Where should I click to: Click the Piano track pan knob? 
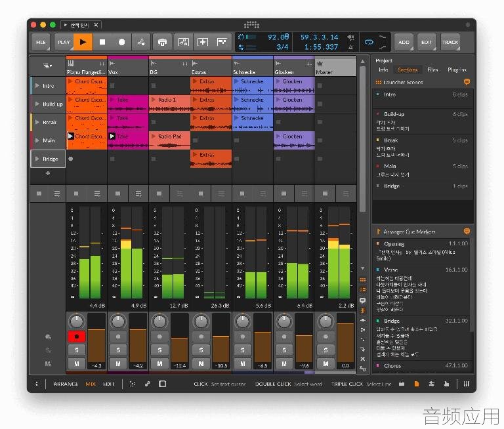77,321
